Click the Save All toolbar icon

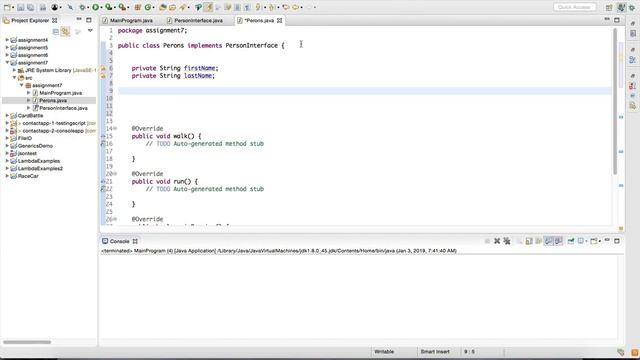(30, 7)
